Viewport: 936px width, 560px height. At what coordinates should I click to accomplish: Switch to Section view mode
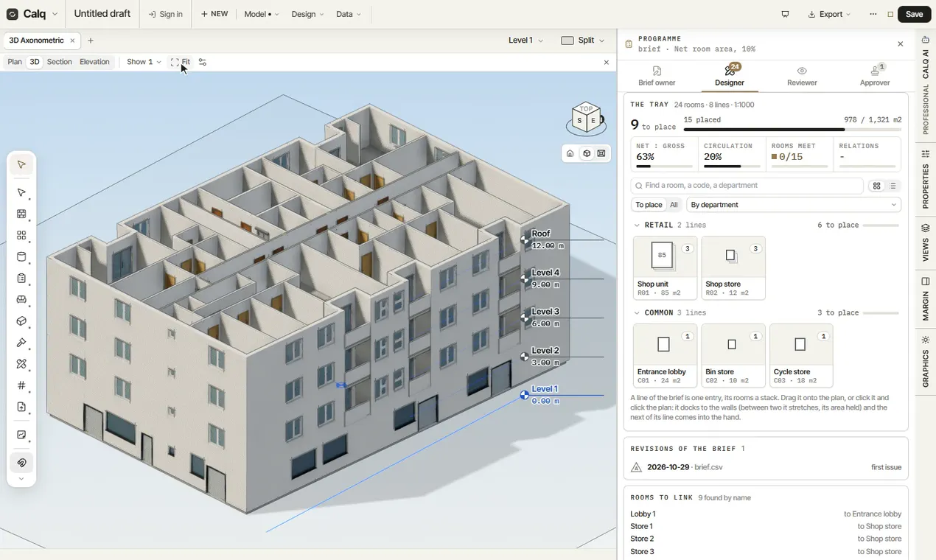(59, 62)
